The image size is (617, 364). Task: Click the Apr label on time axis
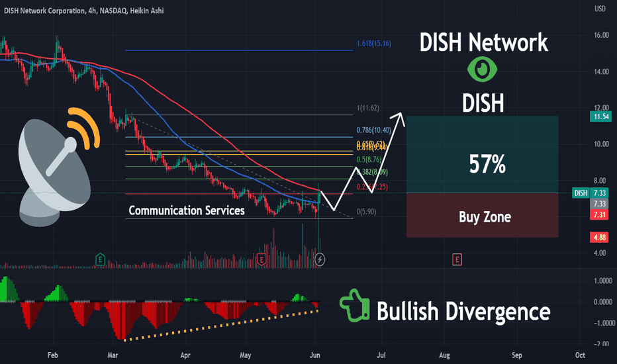tap(185, 355)
